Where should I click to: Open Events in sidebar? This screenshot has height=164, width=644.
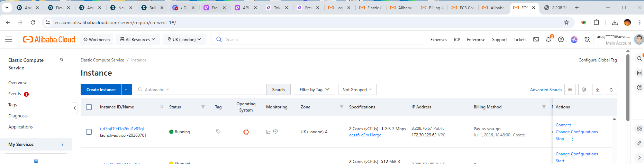point(15,94)
